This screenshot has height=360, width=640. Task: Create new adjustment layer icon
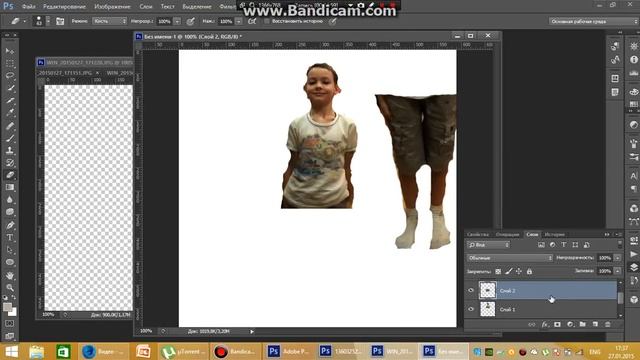click(570, 324)
